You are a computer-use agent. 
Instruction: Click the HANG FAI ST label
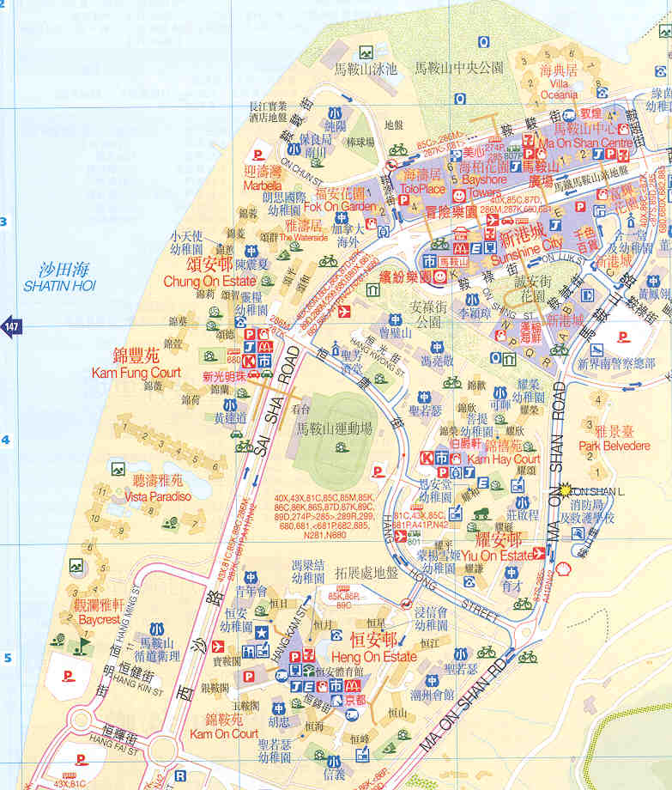tap(113, 745)
